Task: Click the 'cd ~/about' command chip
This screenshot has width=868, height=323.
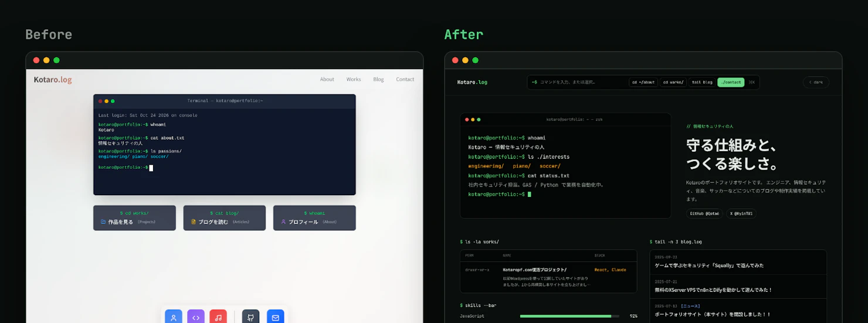Action: click(643, 82)
